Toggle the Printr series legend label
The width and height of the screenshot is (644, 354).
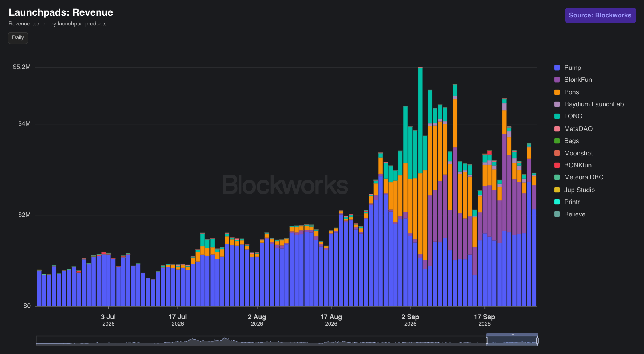pyautogui.click(x=572, y=202)
